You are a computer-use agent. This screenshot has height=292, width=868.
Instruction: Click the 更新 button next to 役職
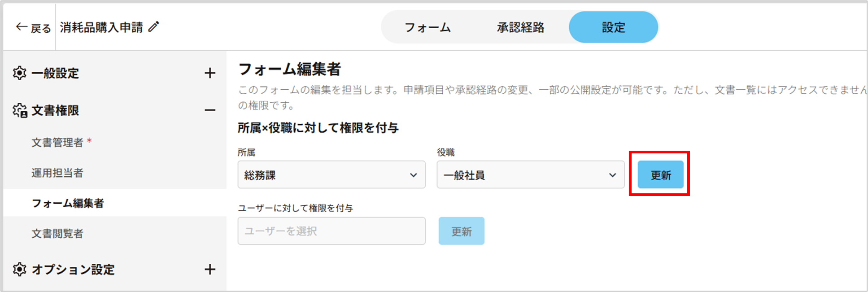661,175
